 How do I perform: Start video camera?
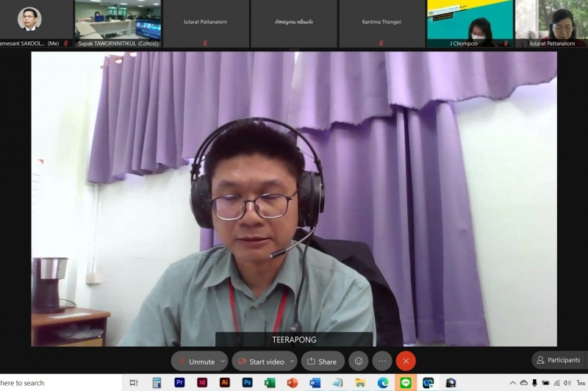261,361
